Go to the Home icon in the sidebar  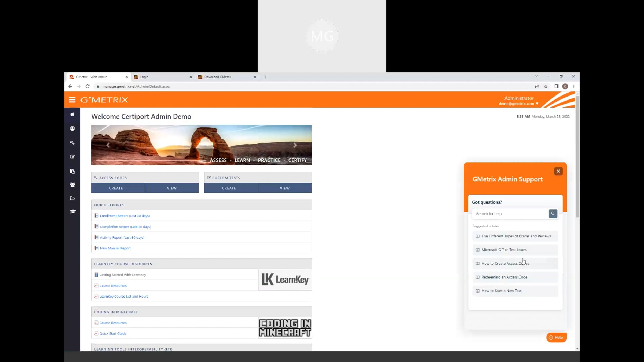click(72, 114)
